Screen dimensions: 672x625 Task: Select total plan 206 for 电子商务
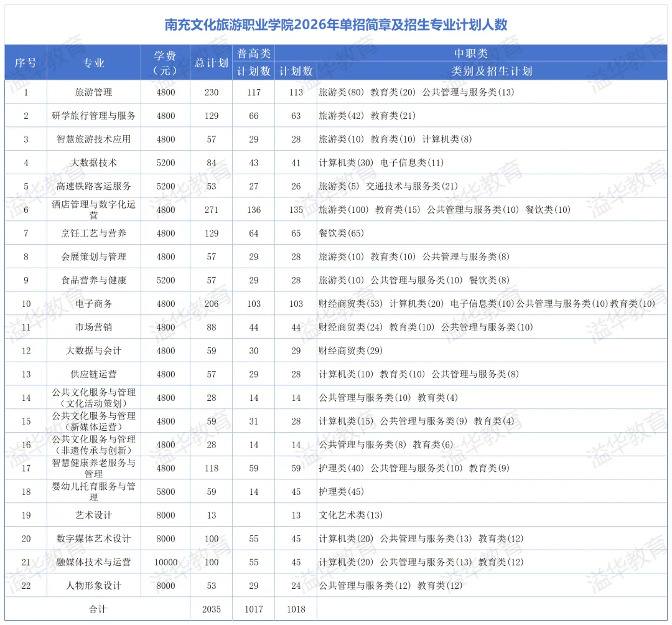pyautogui.click(x=212, y=304)
